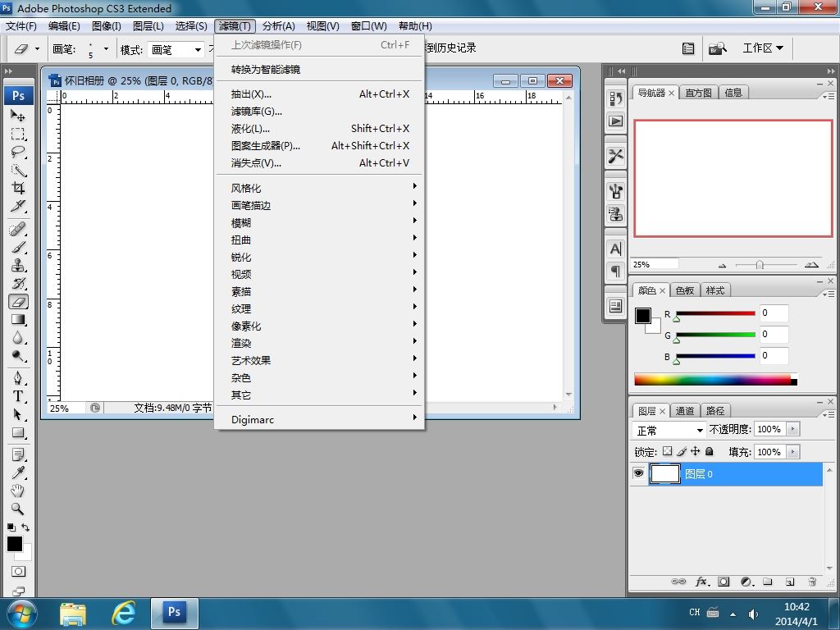Choose 滤镜库(G)... menu entry

[319, 112]
